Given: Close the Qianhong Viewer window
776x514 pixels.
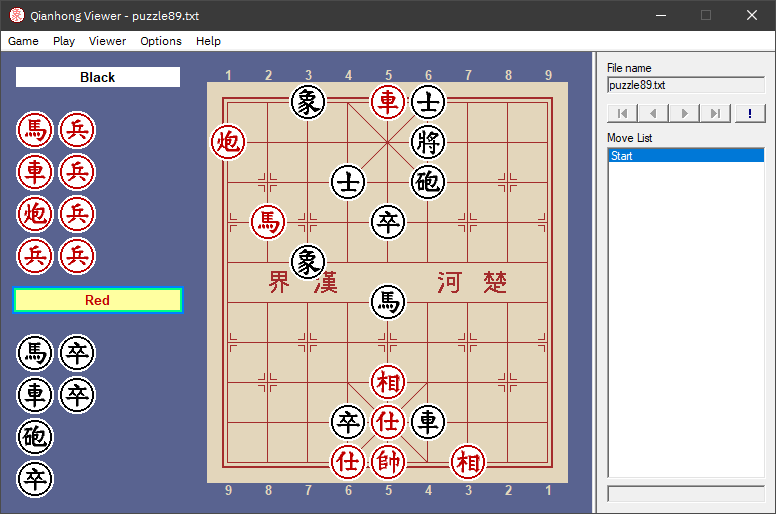Looking at the screenshot, I should 752,15.
